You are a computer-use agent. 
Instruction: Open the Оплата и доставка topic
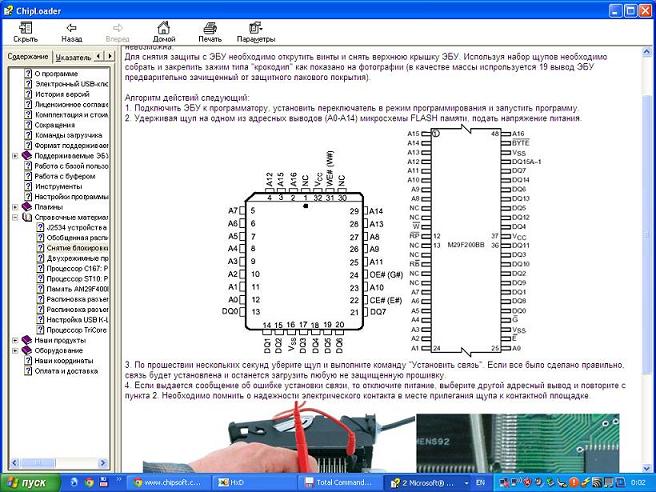pos(66,371)
